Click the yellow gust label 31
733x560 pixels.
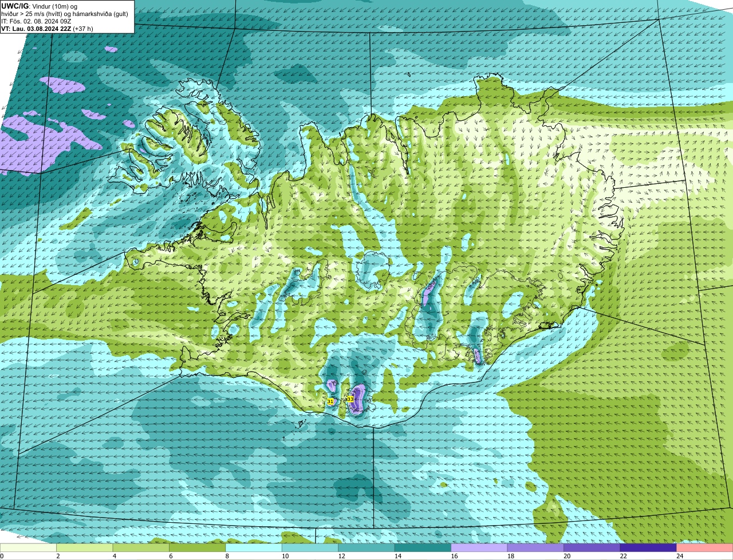tap(330, 402)
